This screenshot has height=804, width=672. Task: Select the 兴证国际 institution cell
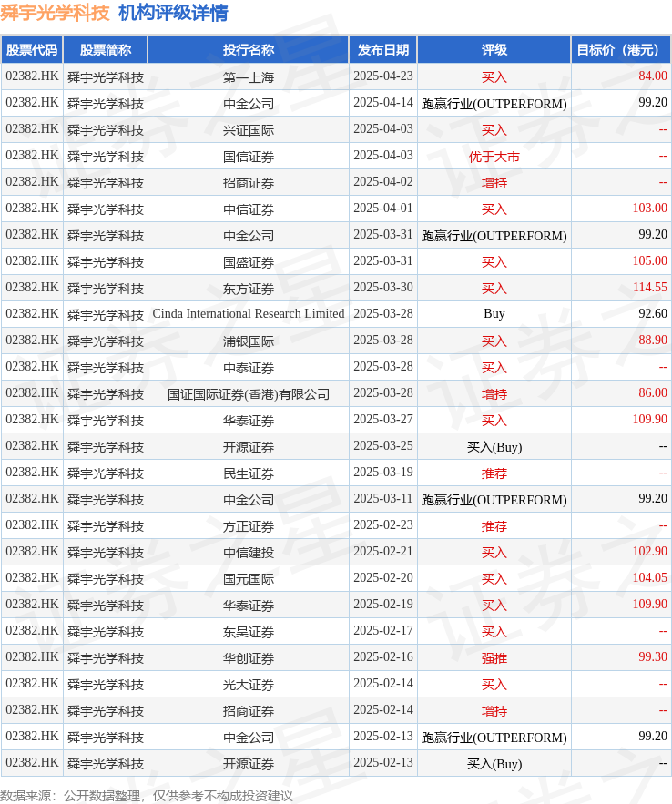click(249, 130)
